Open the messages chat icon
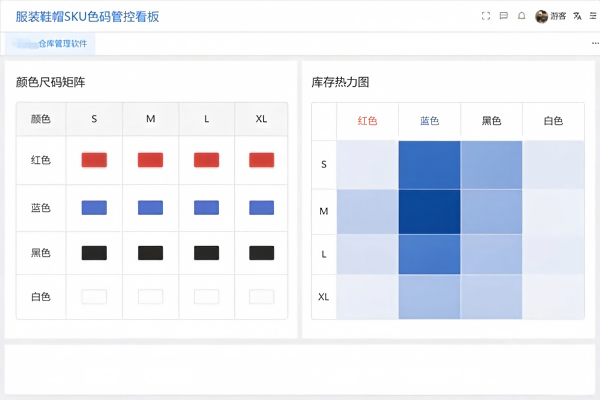Image resolution: width=600 pixels, height=400 pixels. tap(504, 16)
